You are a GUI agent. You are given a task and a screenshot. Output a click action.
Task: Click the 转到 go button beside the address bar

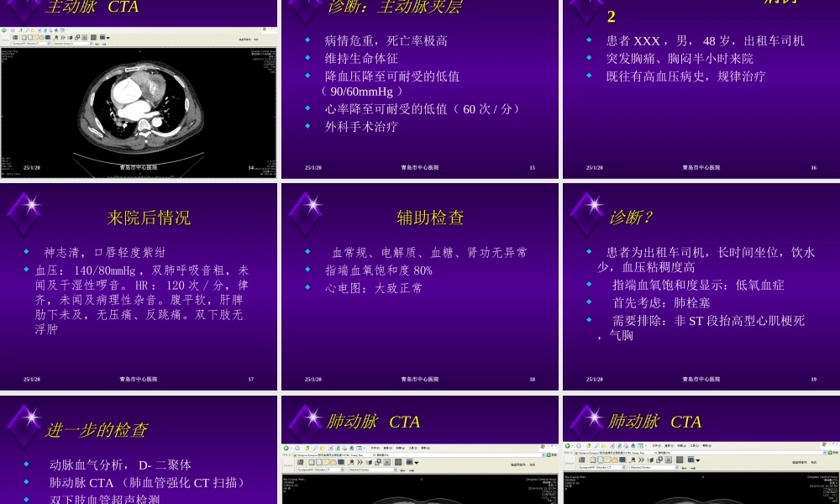tap(550, 454)
